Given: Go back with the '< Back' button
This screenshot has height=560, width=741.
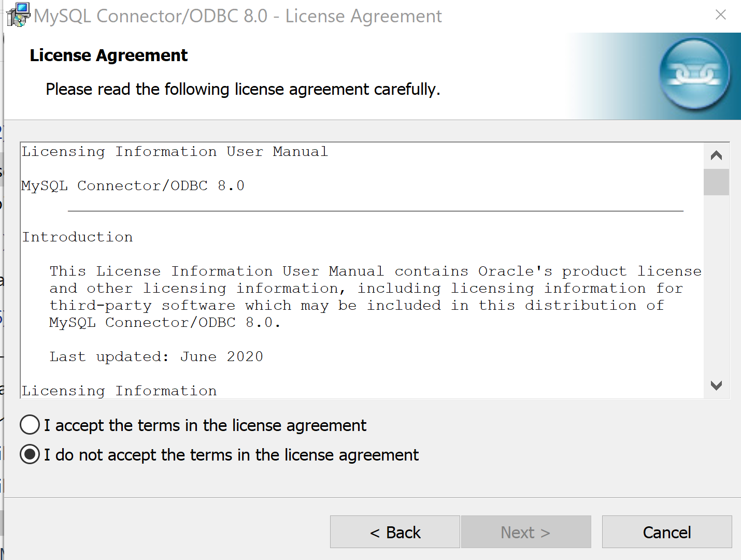Looking at the screenshot, I should (395, 532).
